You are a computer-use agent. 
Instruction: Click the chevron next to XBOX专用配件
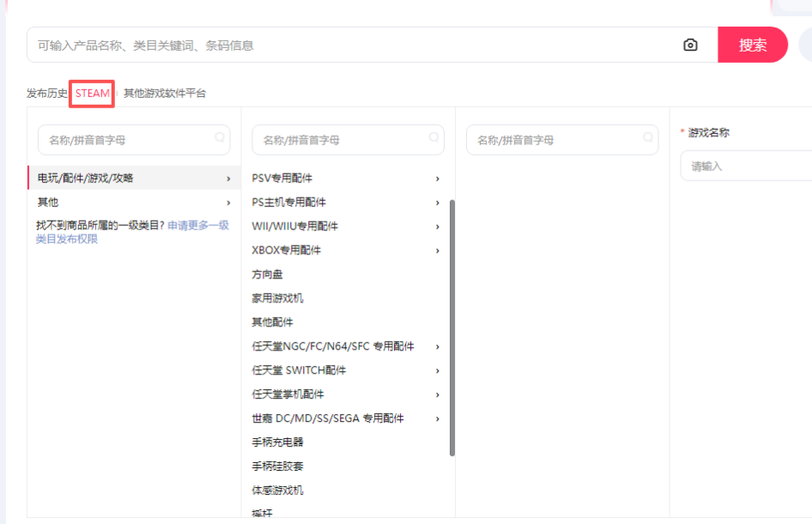[438, 250]
